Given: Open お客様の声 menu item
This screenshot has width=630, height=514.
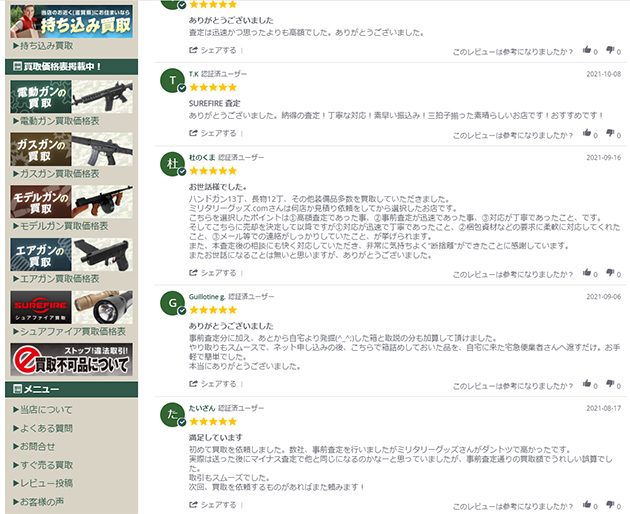Looking at the screenshot, I should [38, 502].
